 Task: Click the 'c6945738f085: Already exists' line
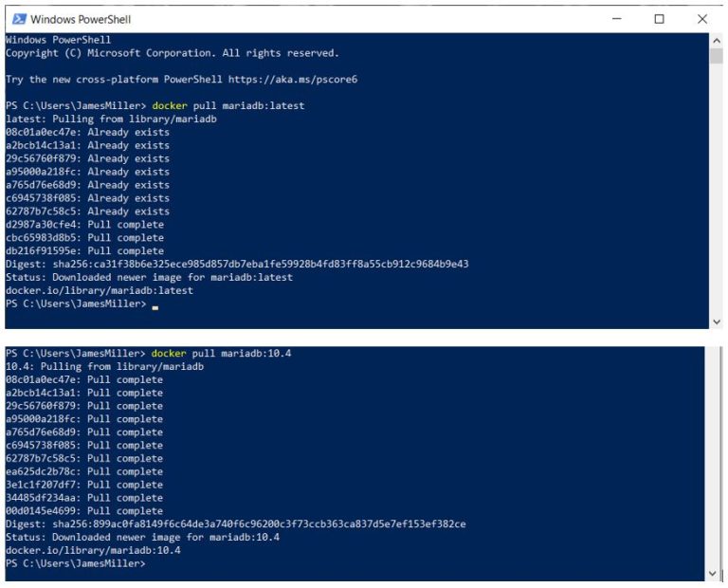pos(87,198)
